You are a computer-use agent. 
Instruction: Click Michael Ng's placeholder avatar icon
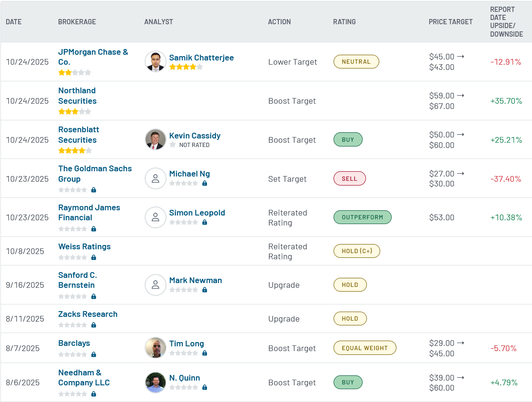click(x=156, y=178)
